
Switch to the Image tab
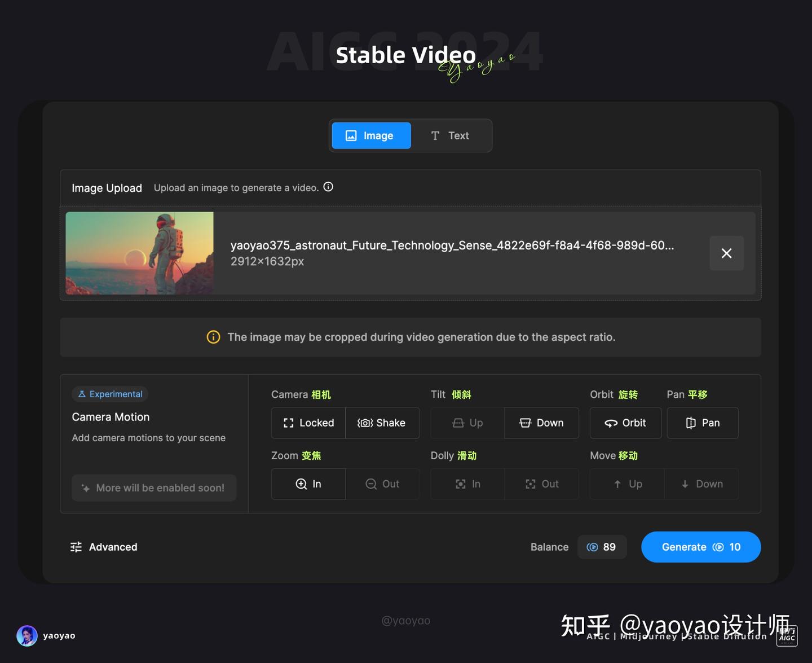click(371, 135)
